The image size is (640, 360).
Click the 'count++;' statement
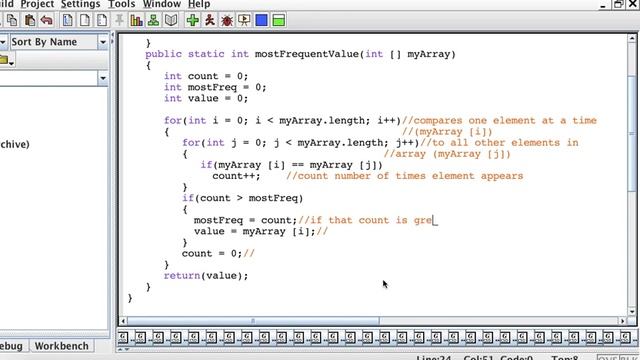point(236,176)
